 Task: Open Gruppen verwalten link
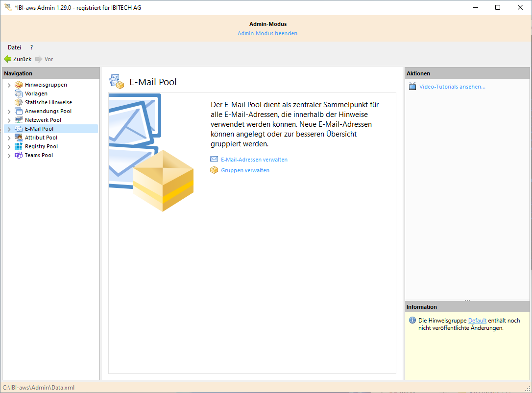[245, 170]
